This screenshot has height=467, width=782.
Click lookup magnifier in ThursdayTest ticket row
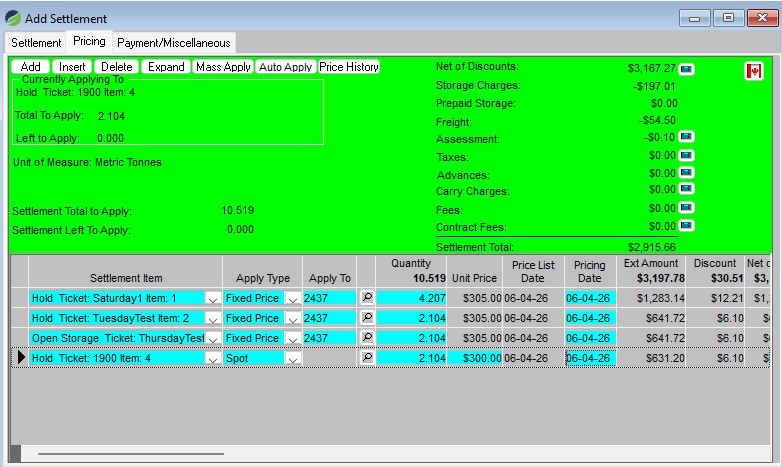pyautogui.click(x=367, y=337)
